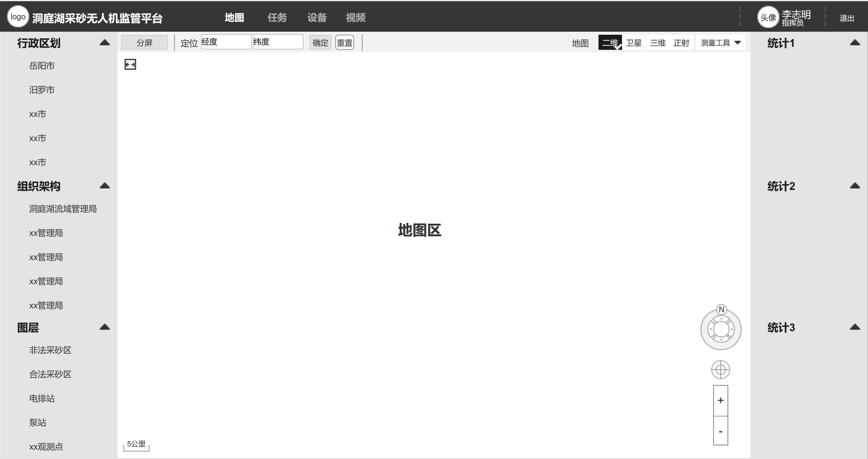This screenshot has width=868, height=459.
Task: Switch map mode to 三维
Action: pos(658,43)
